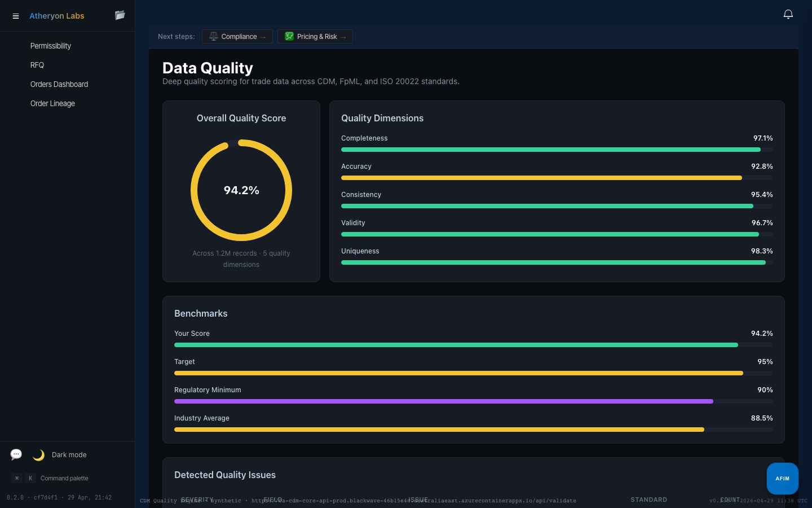Click the Uniqueness progress bar
The height and width of the screenshot is (508, 812).
coord(557,262)
